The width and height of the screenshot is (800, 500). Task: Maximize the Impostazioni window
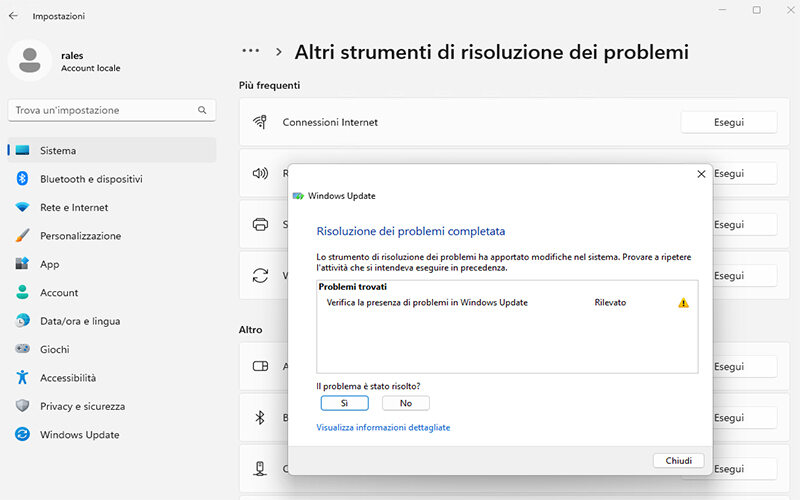[x=757, y=10]
